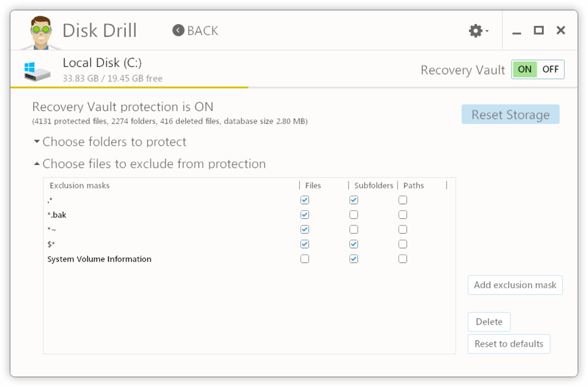Enable Subfolders for the *.bak mask

coord(354,214)
